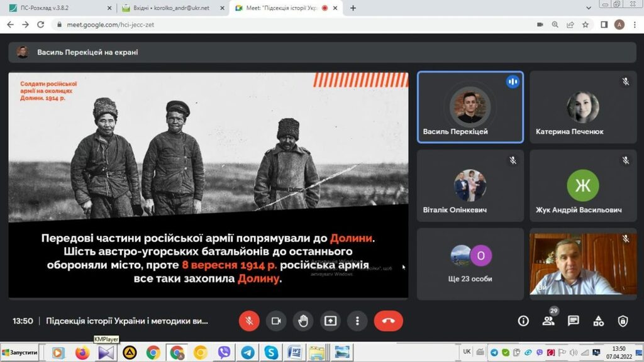Screen dimensions: 644x362
Task: Raise hand in the meeting
Action: coord(303,321)
